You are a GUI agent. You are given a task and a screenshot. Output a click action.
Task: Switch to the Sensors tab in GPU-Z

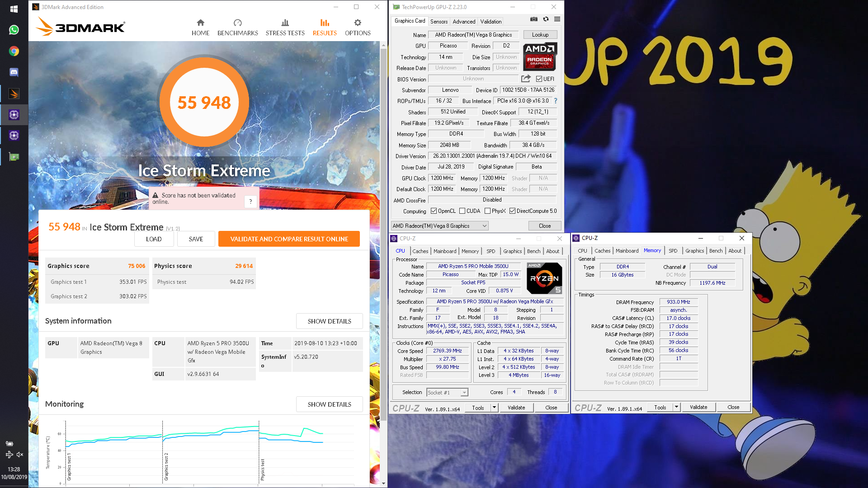coord(439,21)
